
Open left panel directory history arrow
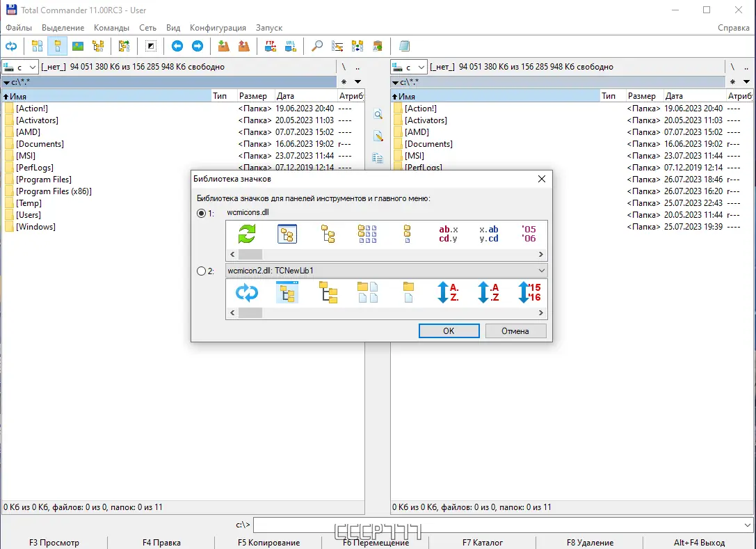point(357,82)
